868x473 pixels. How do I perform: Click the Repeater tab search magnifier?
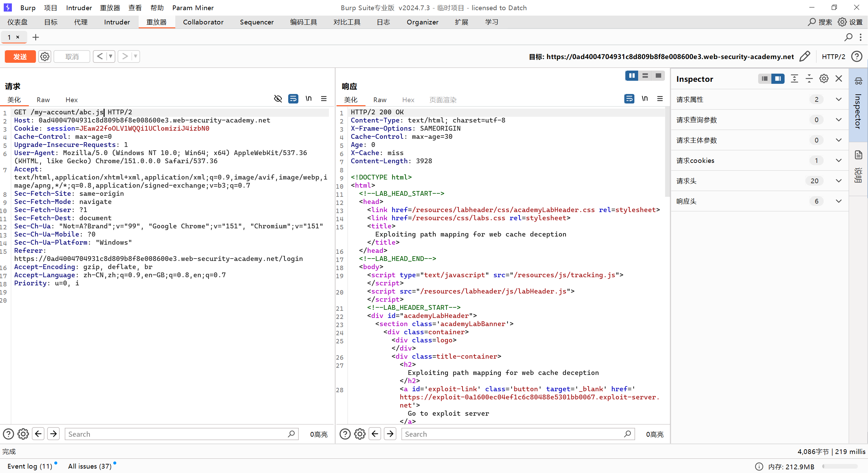[848, 37]
